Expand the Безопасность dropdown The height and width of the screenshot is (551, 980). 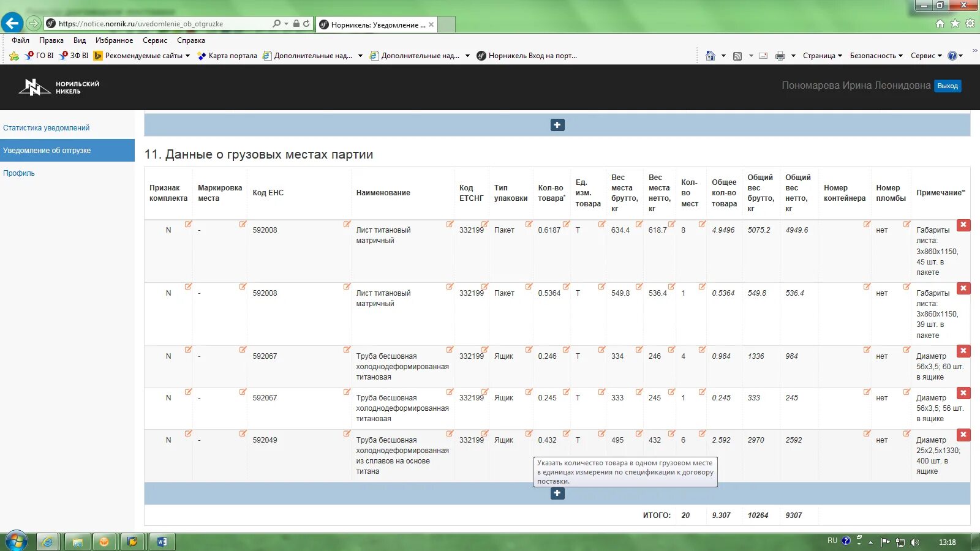point(876,56)
